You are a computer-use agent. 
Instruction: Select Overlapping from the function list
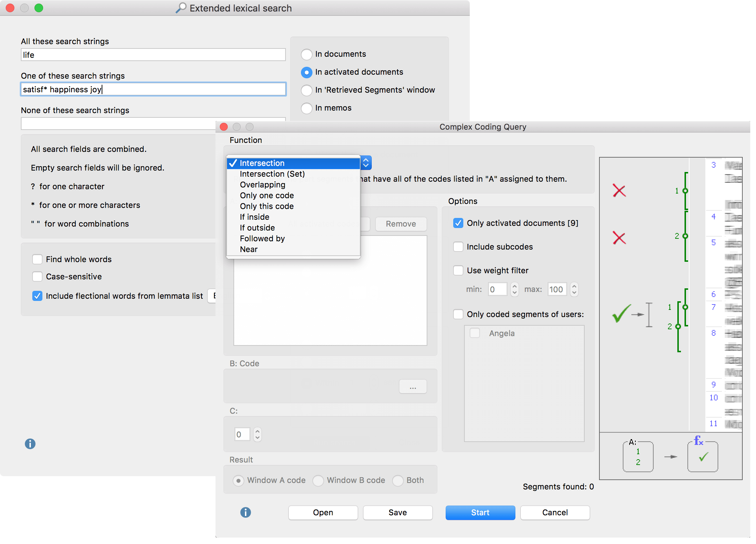[x=264, y=184]
